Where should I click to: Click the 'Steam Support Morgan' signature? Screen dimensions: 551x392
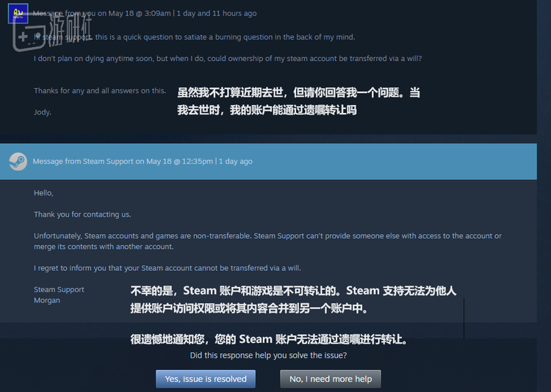tap(59, 295)
